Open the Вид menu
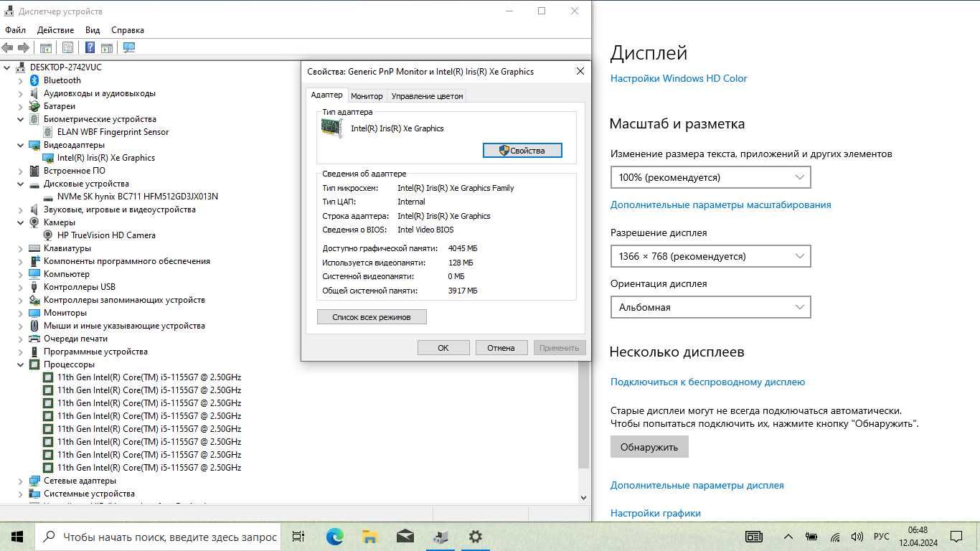Viewport: 980px width, 551px height. [93, 30]
